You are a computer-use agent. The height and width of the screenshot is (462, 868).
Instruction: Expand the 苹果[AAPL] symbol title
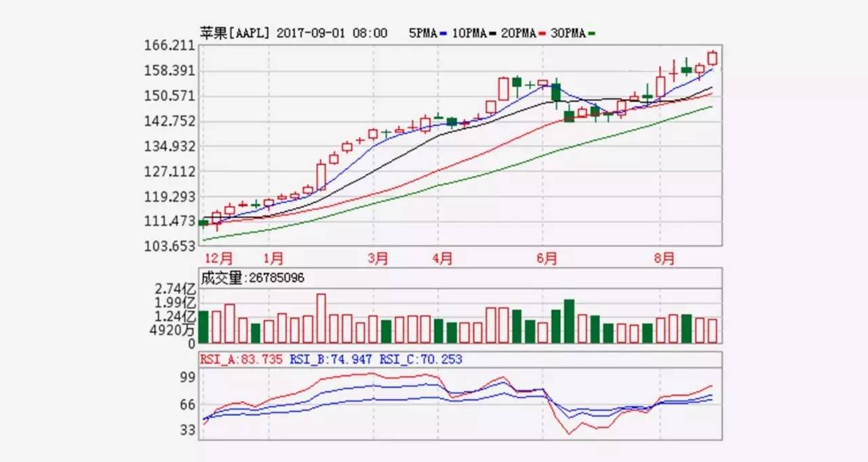click(x=235, y=32)
